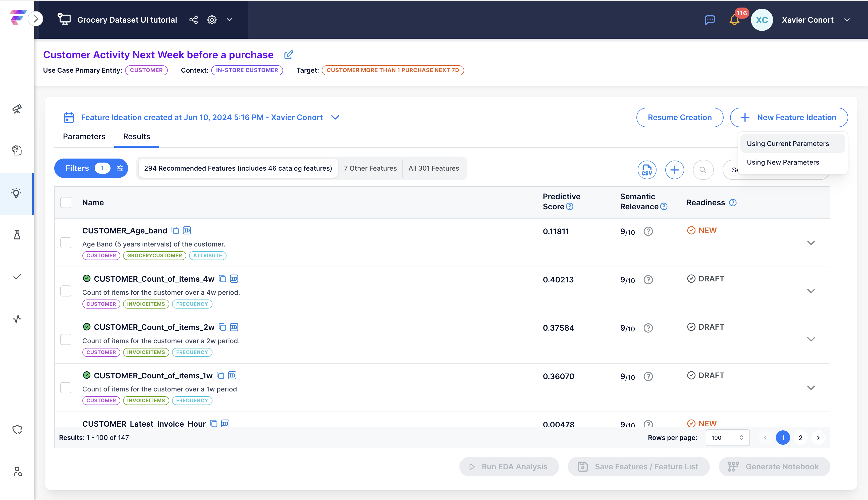Click the GROCERYCUSTOMER tag
Screen dimensions: 868x500
click(x=154, y=256)
